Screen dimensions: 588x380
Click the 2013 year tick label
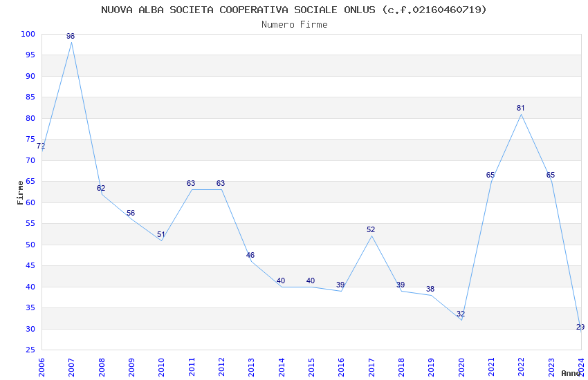click(x=251, y=367)
